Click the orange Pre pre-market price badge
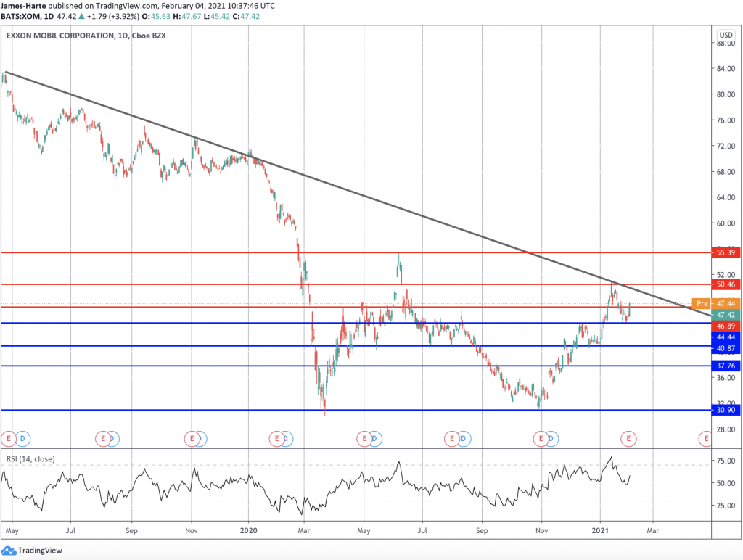Viewport: 743px width, 560px height. pyautogui.click(x=700, y=303)
